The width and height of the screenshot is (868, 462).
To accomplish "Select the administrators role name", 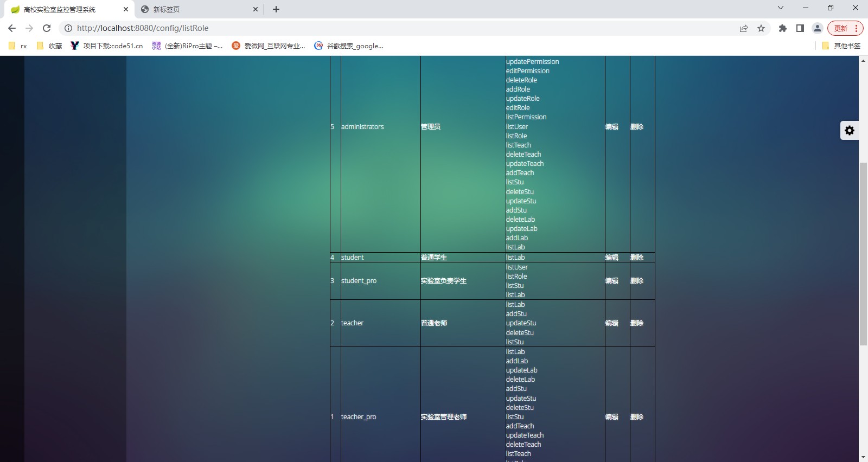I will (x=362, y=127).
